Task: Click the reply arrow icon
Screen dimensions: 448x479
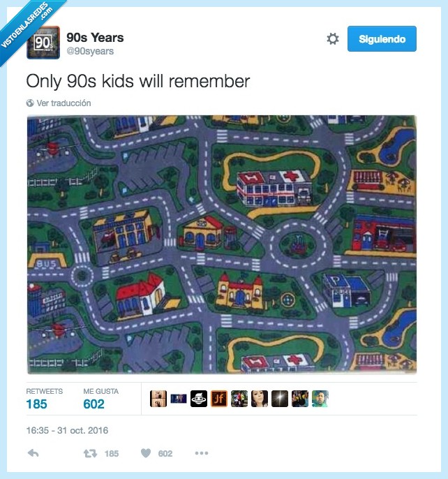Action: pos(33,453)
